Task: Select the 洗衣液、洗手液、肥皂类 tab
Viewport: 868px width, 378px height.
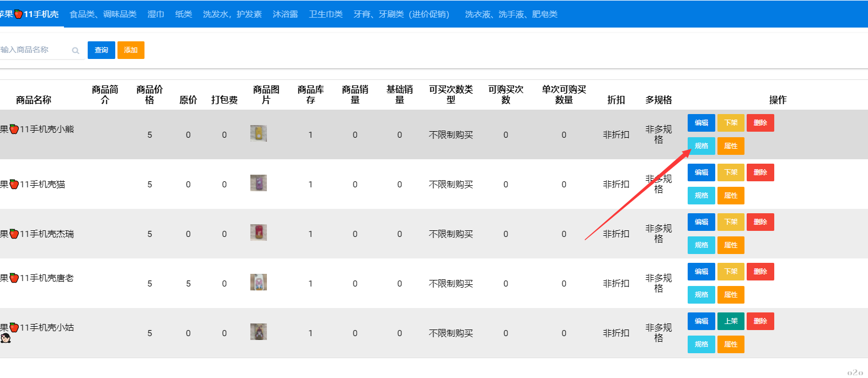Action: (511, 14)
